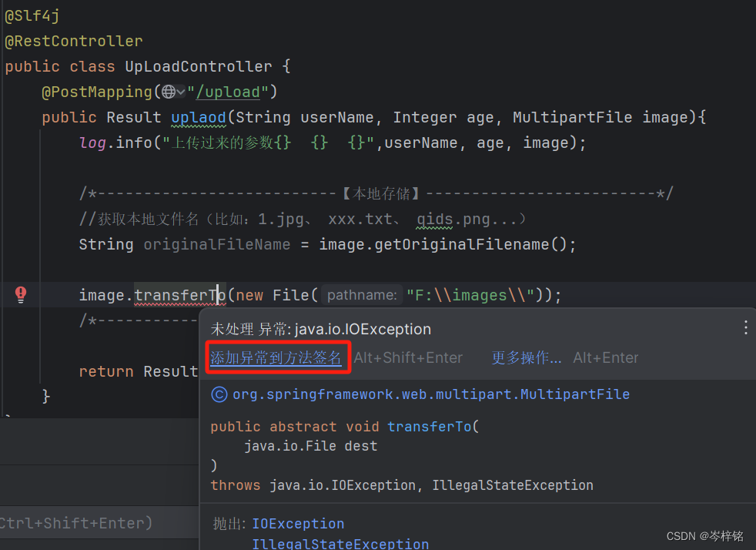
Task: Click the UpLoadController class name
Action: pos(198,66)
